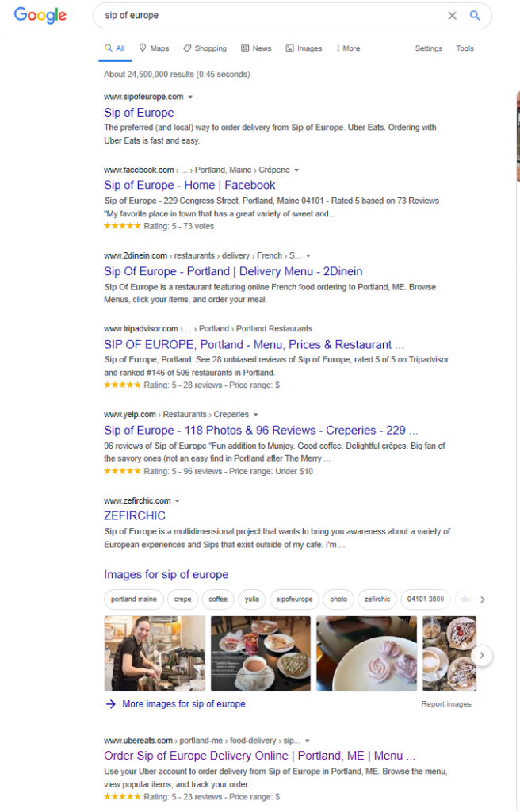Expand dropdown arrow next to www.sipofeurope.com
The image size is (520, 812).
(190, 97)
